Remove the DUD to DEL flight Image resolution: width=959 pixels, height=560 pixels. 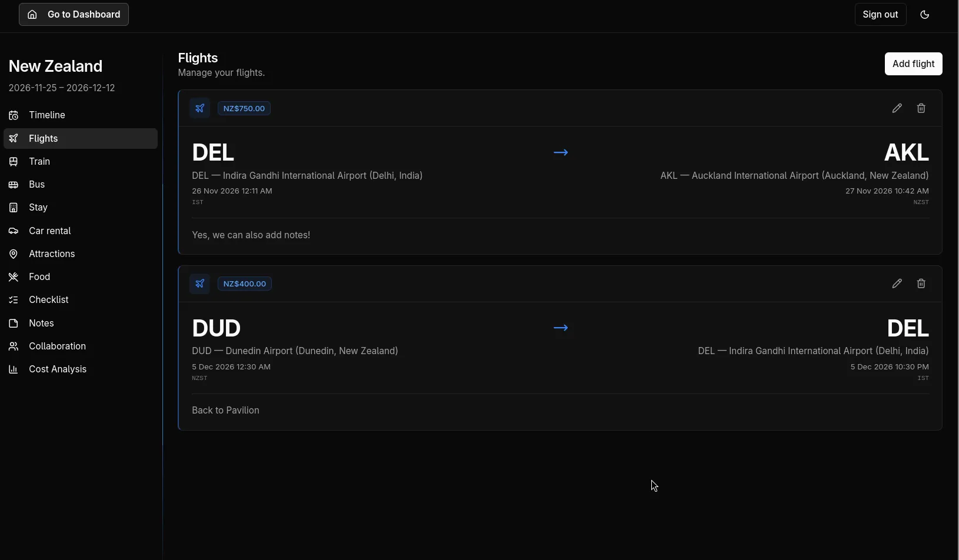[x=921, y=284]
